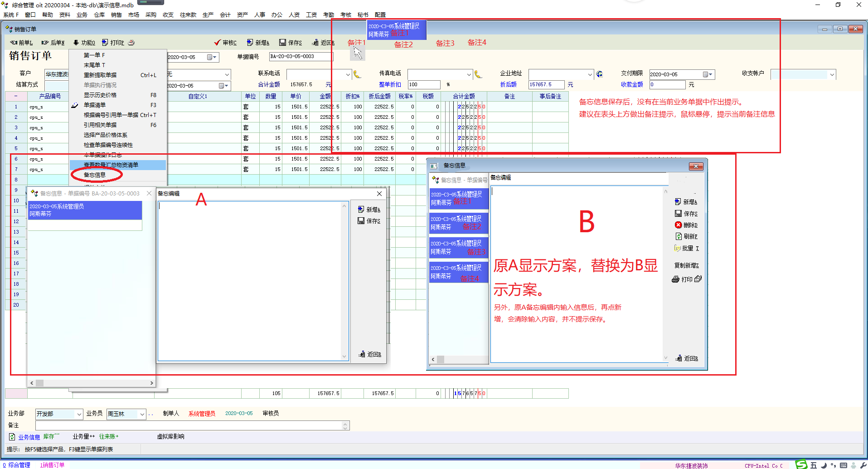This screenshot has width=868, height=469.
Task: Expand the 收支帐户 combo box
Action: pyautogui.click(x=832, y=74)
